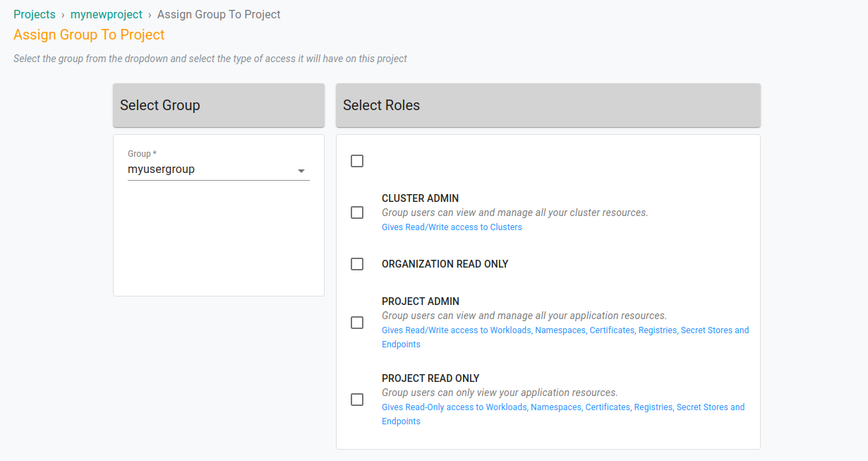Image resolution: width=868 pixels, height=461 pixels.
Task: Click the PROJECT ADMIN role title
Action: coord(421,301)
